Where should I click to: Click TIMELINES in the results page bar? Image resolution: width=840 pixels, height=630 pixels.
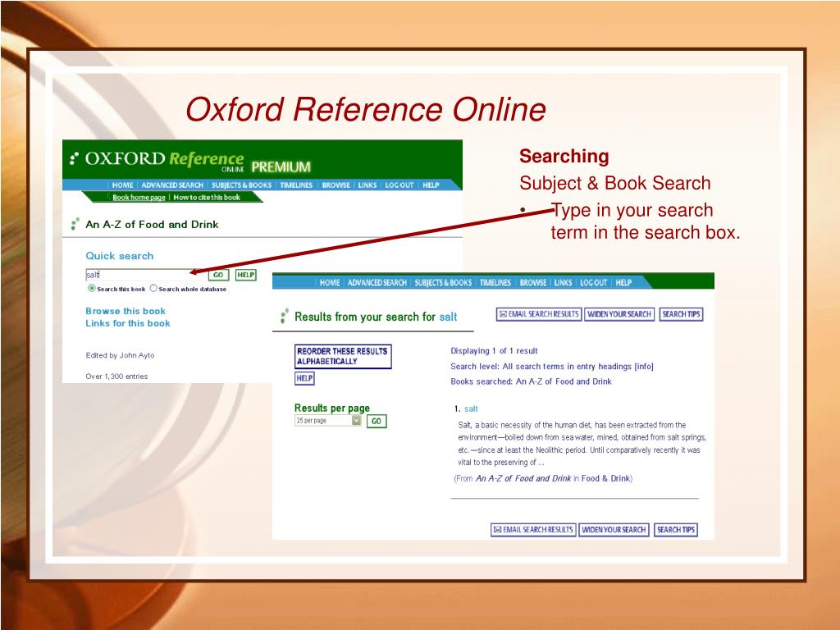coord(495,282)
